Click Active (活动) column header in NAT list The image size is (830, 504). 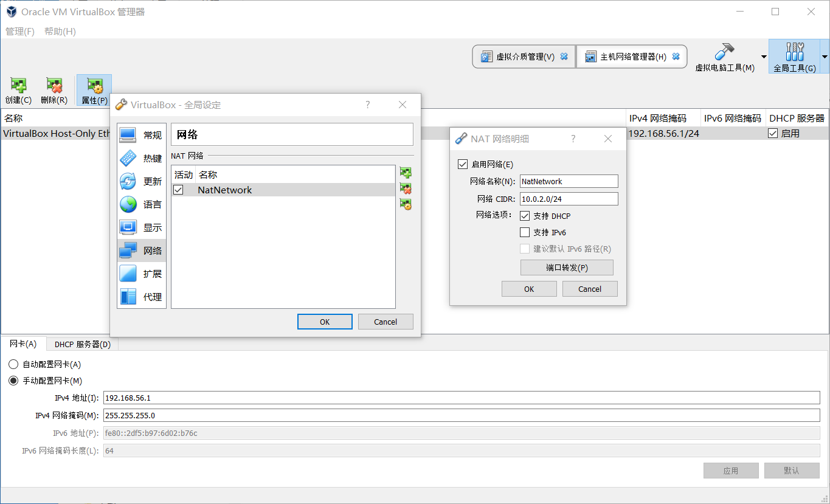[x=184, y=174]
